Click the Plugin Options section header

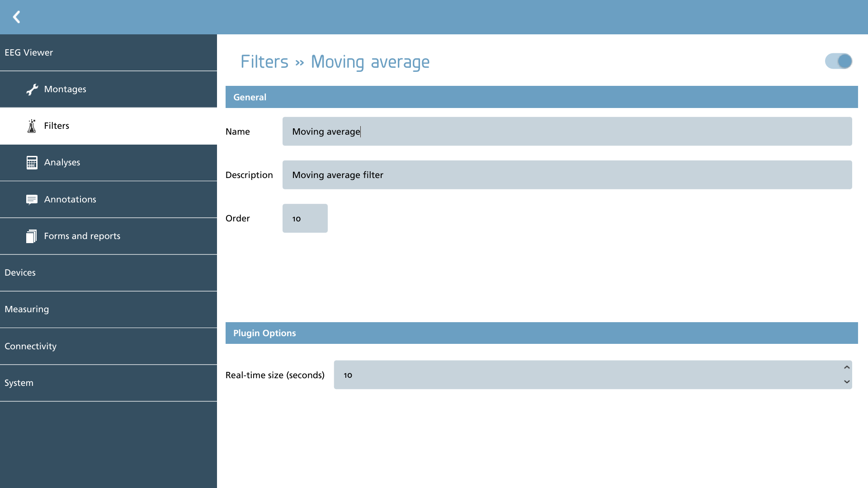click(x=542, y=333)
